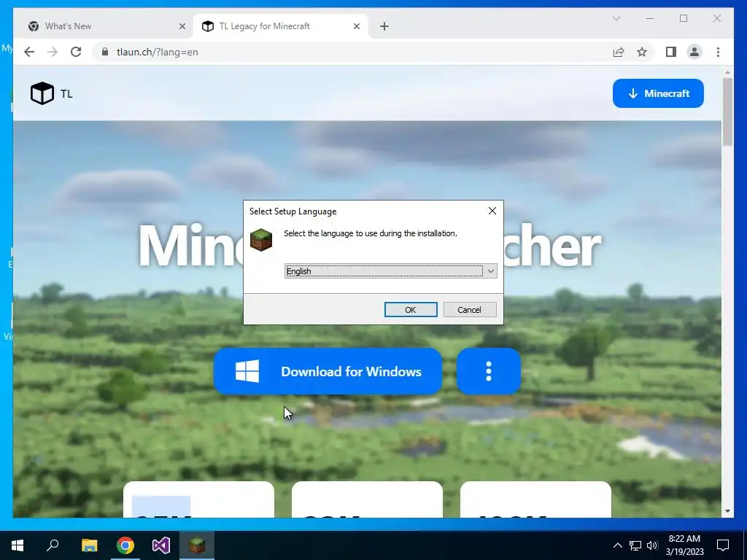Switch to the What's New tab
Screen dimensions: 747x560
[x=107, y=26]
